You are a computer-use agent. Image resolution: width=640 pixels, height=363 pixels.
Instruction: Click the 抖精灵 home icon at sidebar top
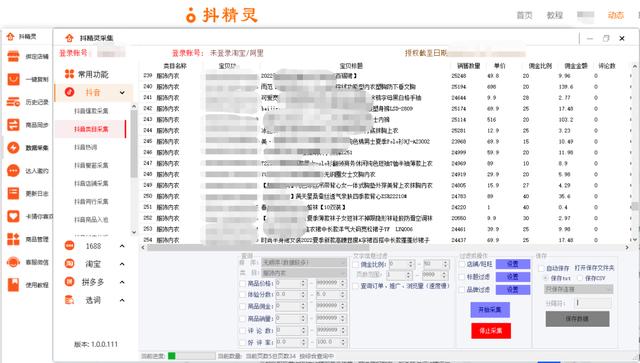(11, 36)
